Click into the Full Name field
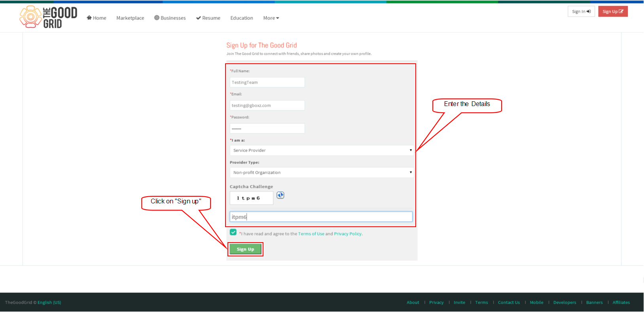This screenshot has width=644, height=313. coord(267,82)
